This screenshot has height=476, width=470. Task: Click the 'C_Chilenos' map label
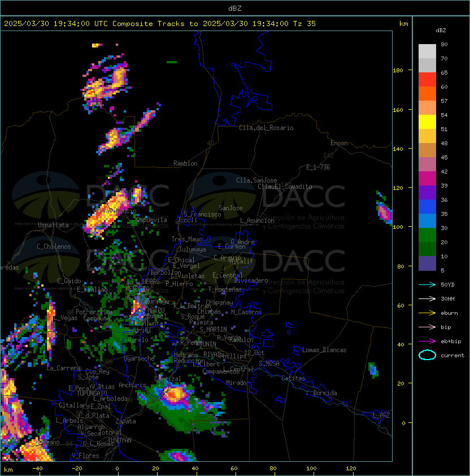point(54,246)
